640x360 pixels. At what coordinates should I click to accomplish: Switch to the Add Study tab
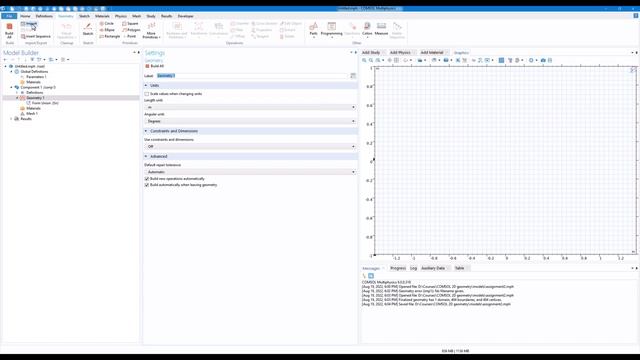(x=371, y=53)
